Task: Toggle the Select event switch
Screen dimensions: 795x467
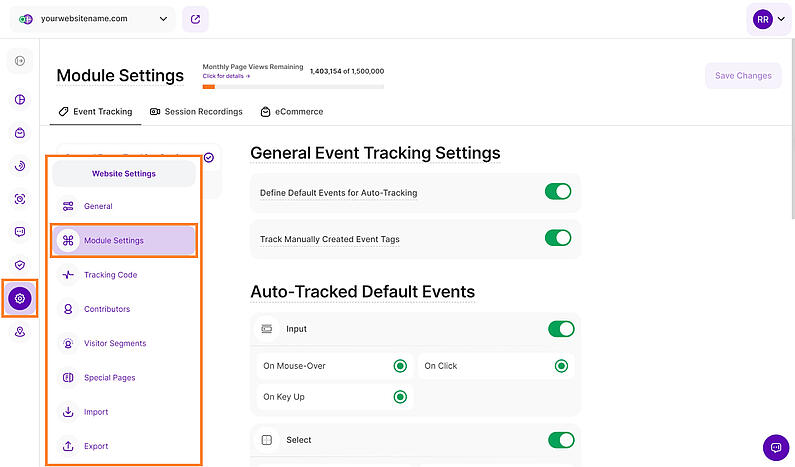Action: [561, 440]
